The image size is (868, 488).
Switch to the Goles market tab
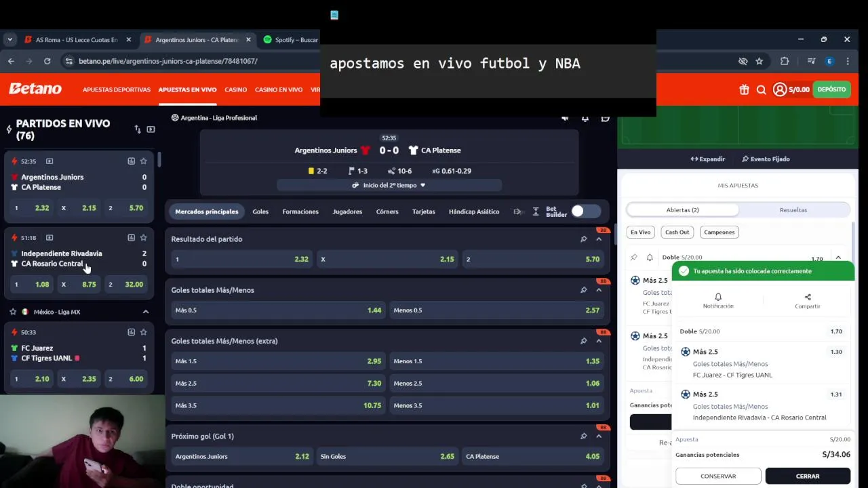260,211
